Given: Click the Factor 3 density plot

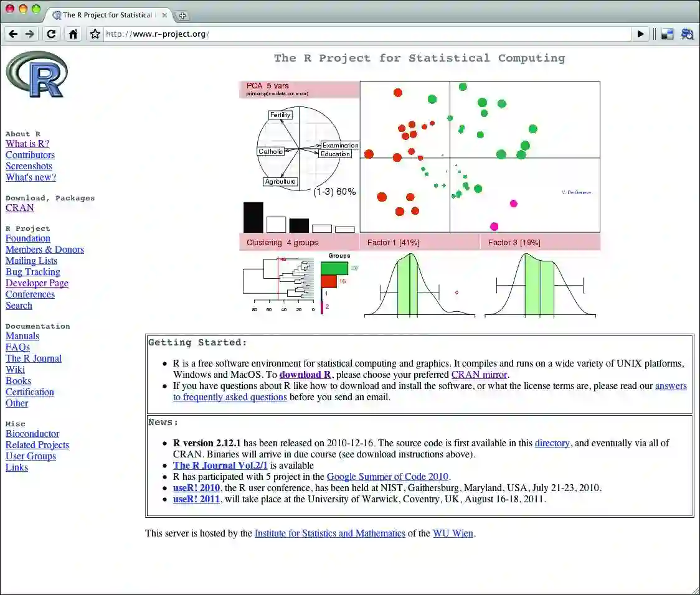Looking at the screenshot, I should [x=540, y=284].
